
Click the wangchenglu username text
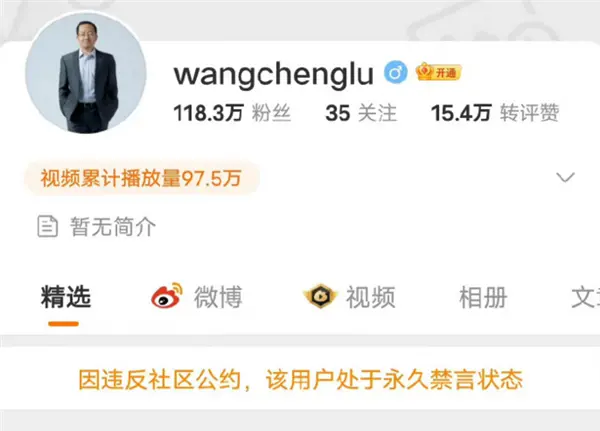click(x=274, y=75)
